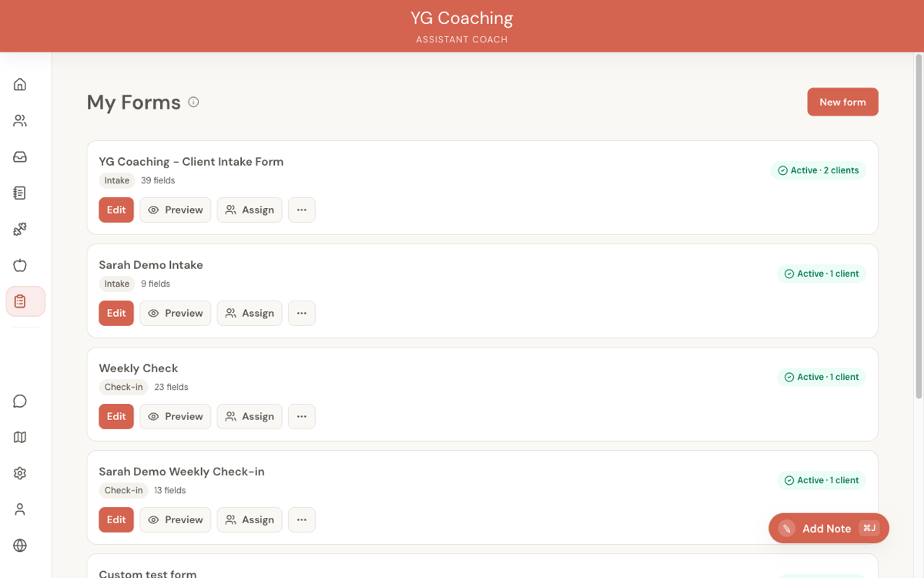This screenshot has width=924, height=578.
Task: Select the dumbbell workouts icon
Action: 19,229
